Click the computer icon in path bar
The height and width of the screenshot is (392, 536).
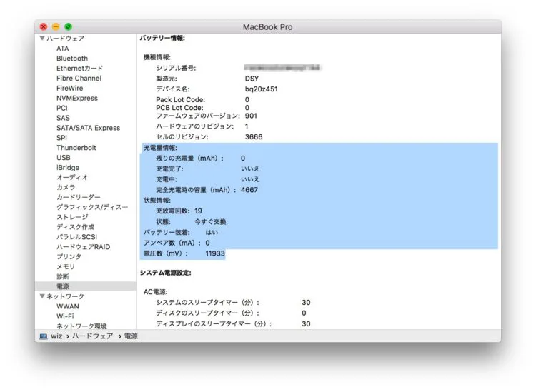click(44, 336)
